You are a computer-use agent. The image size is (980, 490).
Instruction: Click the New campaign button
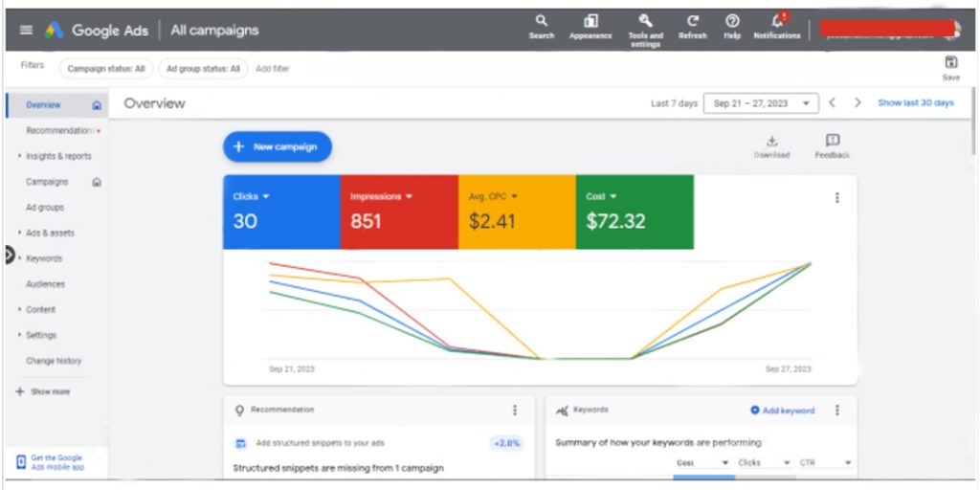point(278,147)
